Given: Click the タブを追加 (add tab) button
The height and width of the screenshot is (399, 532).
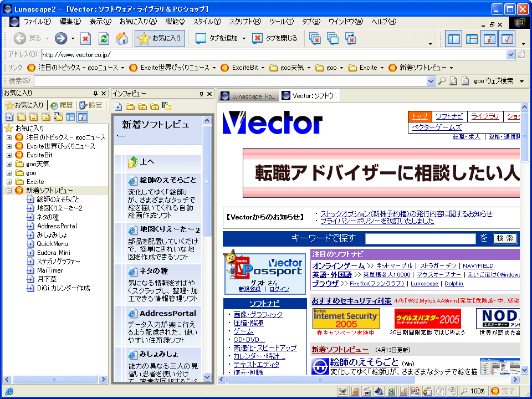Looking at the screenshot, I should tap(217, 38).
